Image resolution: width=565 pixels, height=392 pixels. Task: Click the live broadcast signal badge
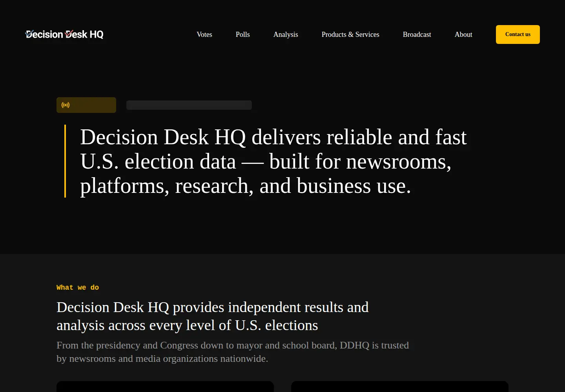point(86,105)
